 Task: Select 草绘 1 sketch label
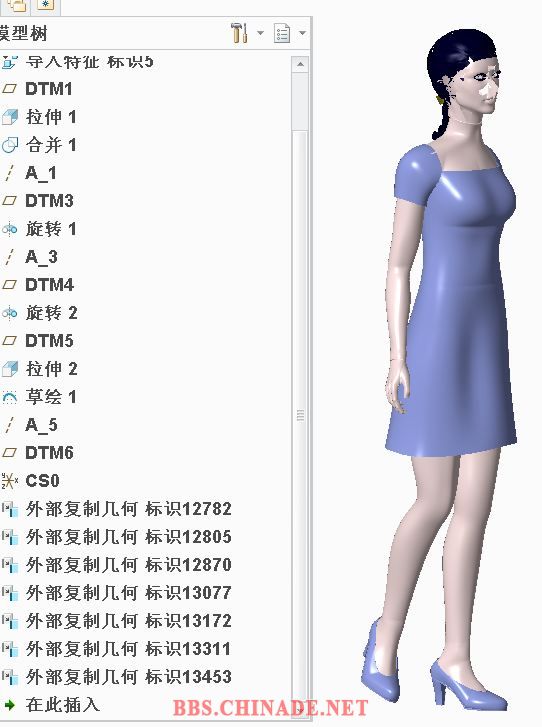point(51,397)
